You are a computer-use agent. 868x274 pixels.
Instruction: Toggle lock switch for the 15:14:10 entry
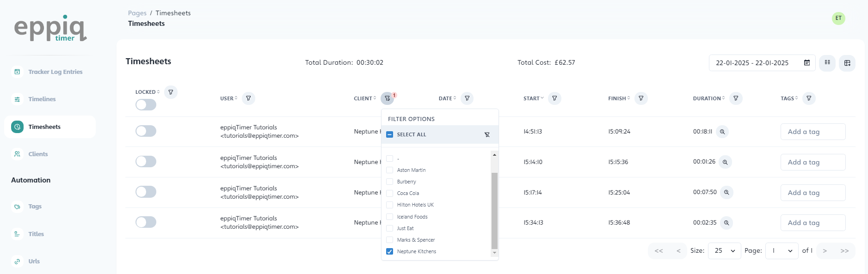pos(146,162)
